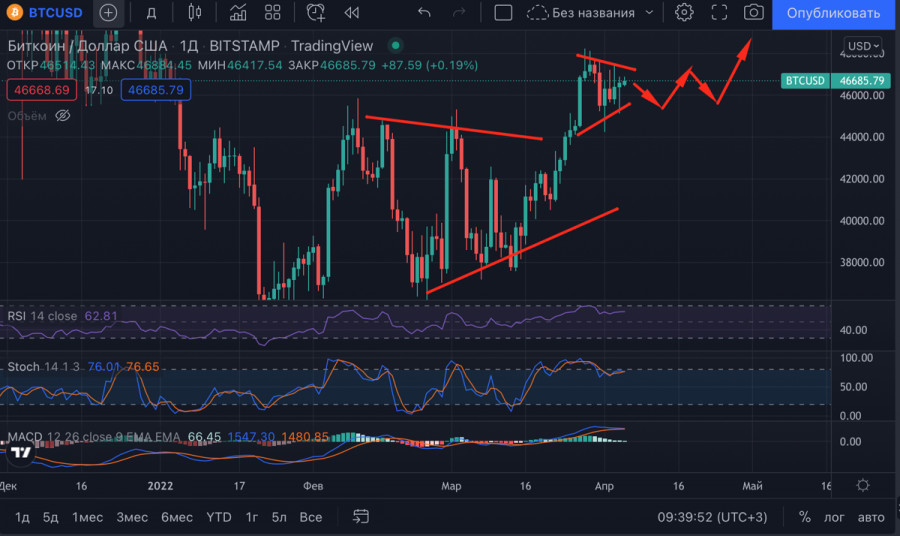Select chart layout rectangle icon
Screen dimensions: 900x536
click(x=503, y=12)
